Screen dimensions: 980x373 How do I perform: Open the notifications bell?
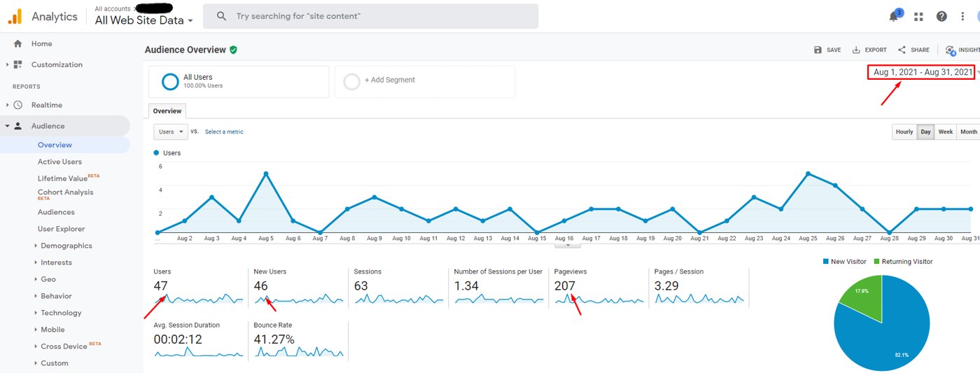tap(894, 16)
